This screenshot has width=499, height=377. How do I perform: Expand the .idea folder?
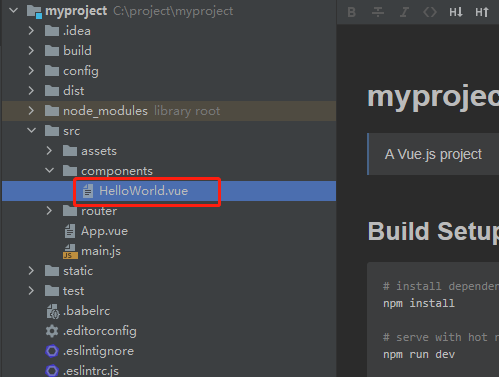31,31
